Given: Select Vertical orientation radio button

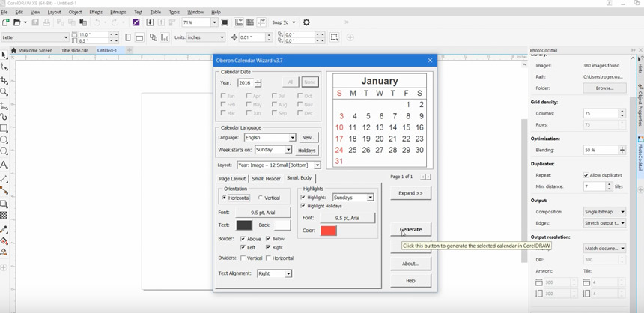Looking at the screenshot, I should click(261, 198).
